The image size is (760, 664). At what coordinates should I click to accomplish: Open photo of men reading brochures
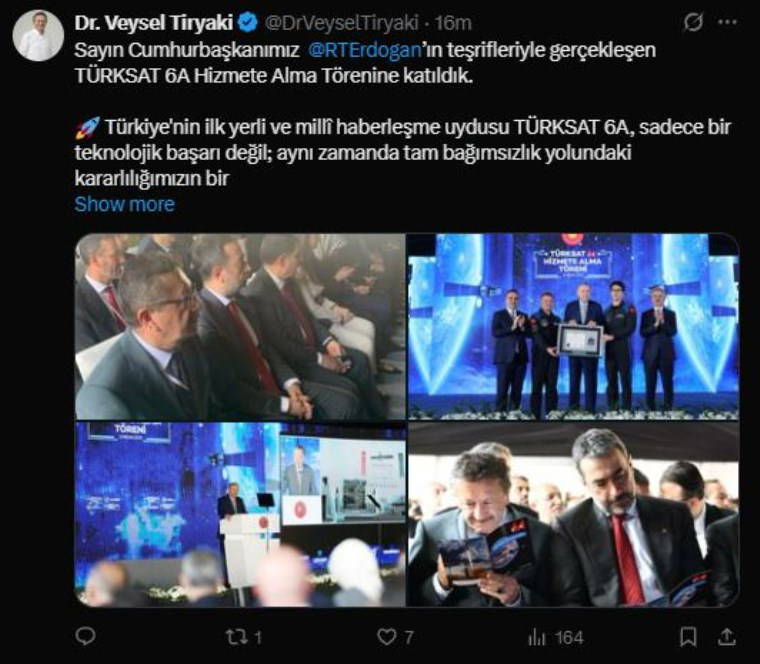click(573, 514)
